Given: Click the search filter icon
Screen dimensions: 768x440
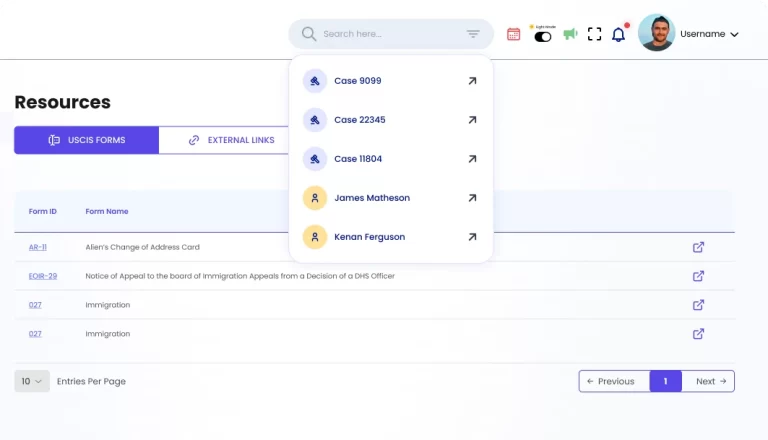Looking at the screenshot, I should (473, 34).
